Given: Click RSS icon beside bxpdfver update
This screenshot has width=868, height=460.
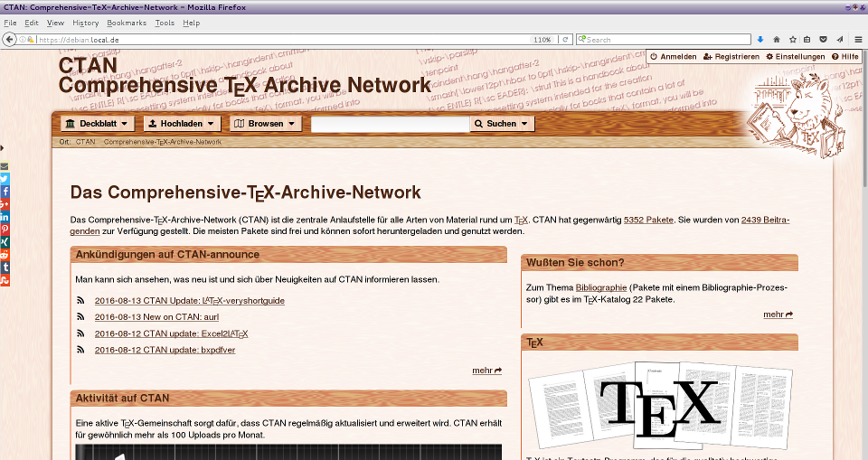Looking at the screenshot, I should 80,350.
